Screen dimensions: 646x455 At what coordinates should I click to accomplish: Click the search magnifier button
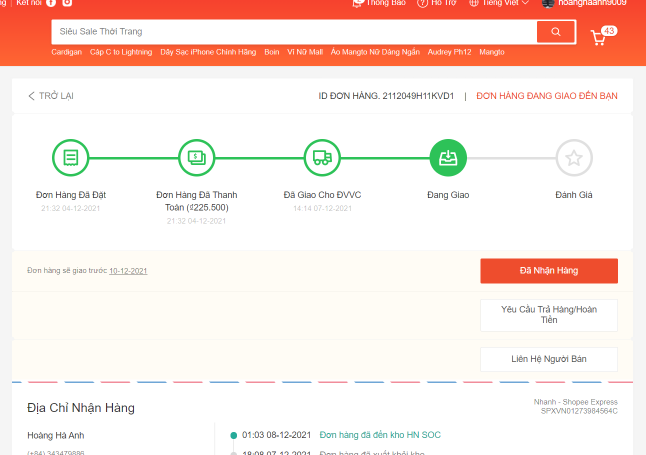click(555, 32)
